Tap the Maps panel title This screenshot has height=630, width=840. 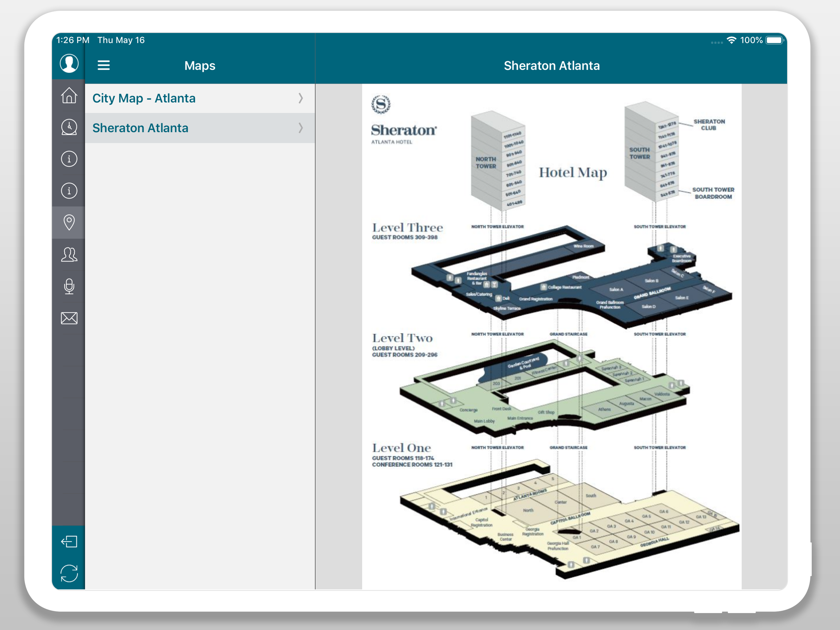tap(200, 66)
